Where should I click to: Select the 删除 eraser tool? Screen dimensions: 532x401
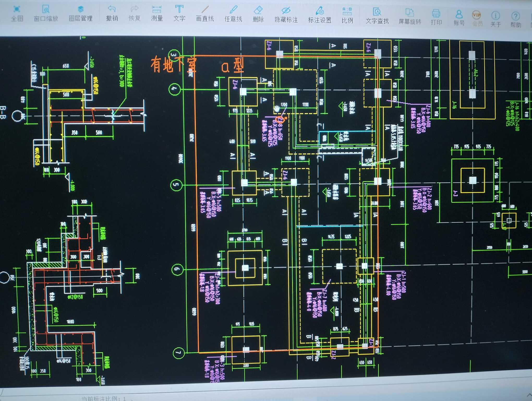pyautogui.click(x=258, y=14)
